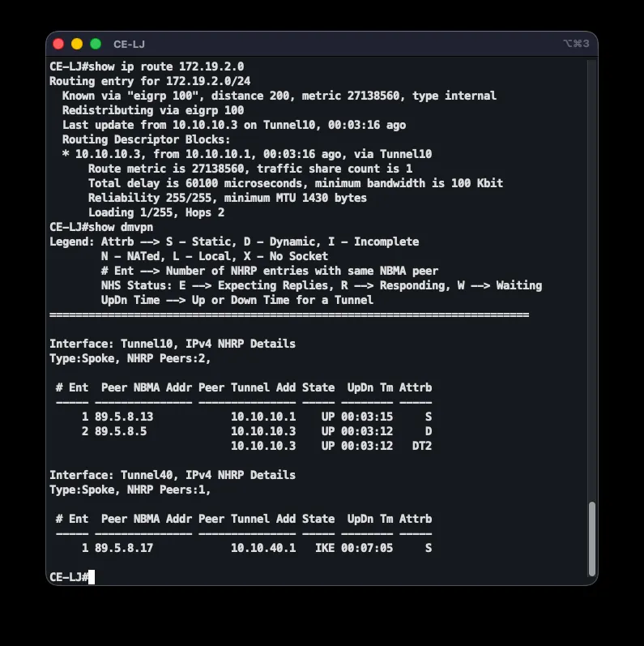This screenshot has width=644, height=646.
Task: Click tunnel address 10.10.10.1 in table
Action: 263,417
